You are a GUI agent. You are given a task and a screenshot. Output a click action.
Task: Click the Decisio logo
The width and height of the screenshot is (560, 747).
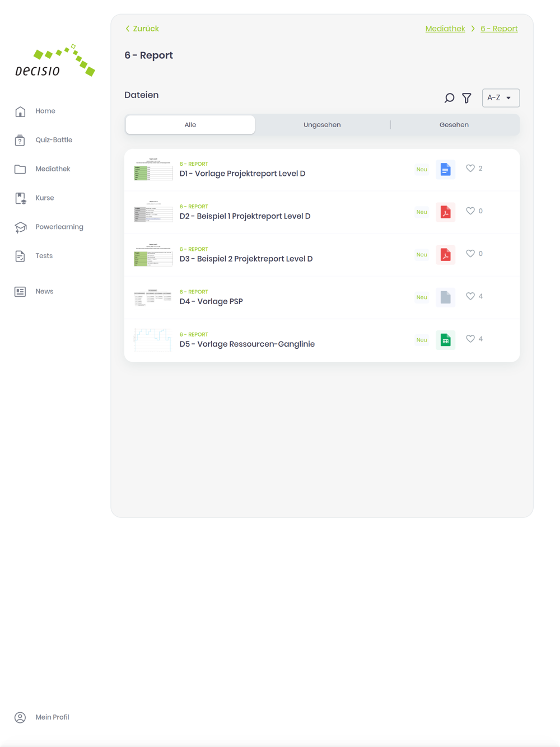click(x=55, y=60)
